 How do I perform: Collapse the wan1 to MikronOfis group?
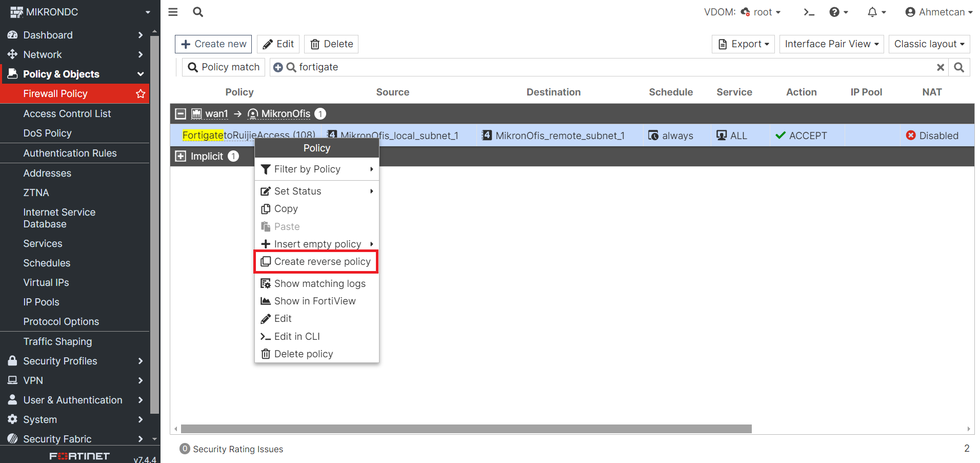coord(181,113)
